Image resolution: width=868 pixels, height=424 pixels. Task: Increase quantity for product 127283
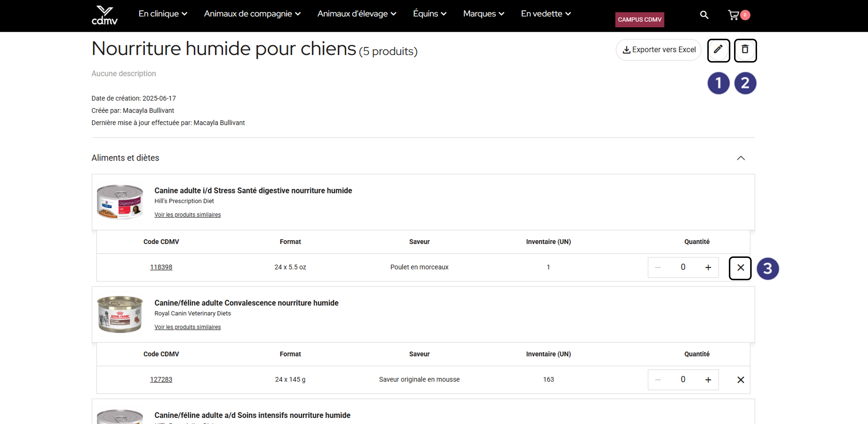[708, 380]
